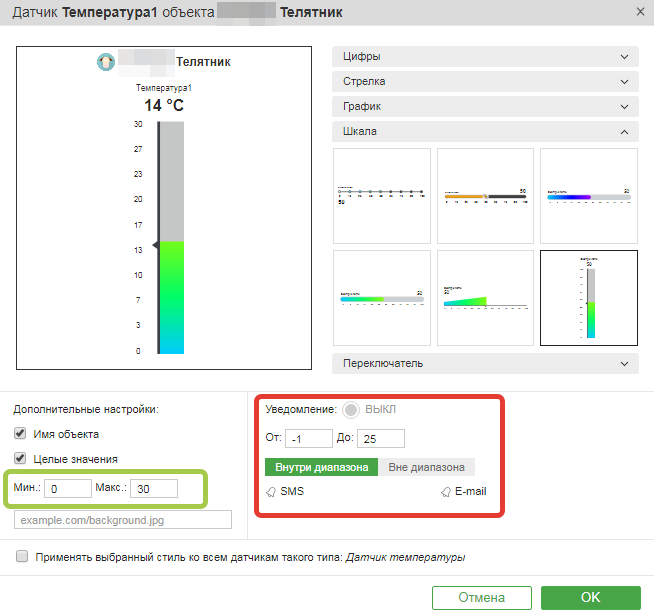654x614 pixels.
Task: Choose the orange slider scale style
Action: 485,195
